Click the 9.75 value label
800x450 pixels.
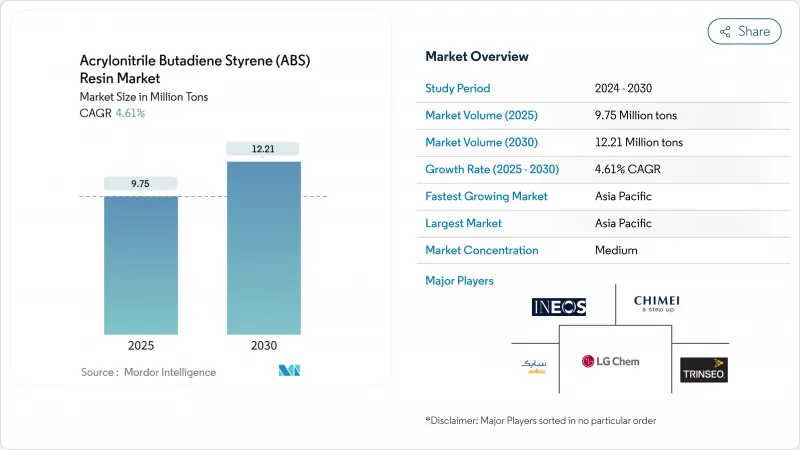[141, 183]
